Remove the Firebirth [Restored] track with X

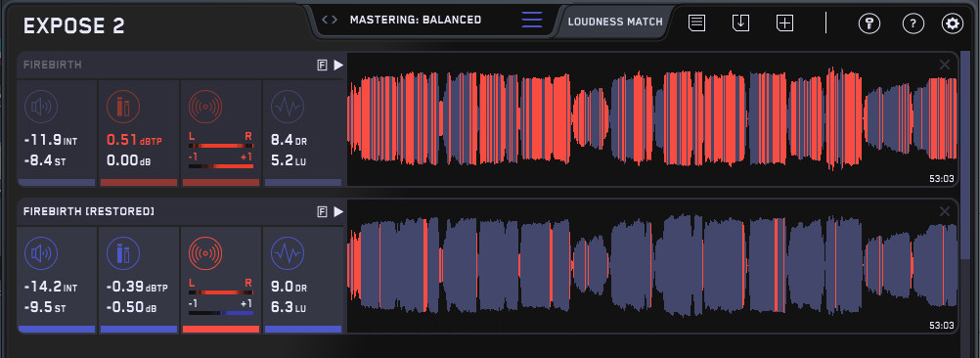[945, 212]
